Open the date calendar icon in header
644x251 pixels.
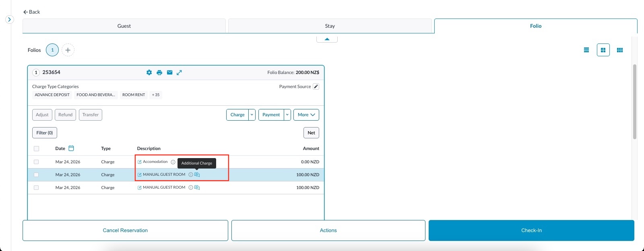tap(71, 148)
